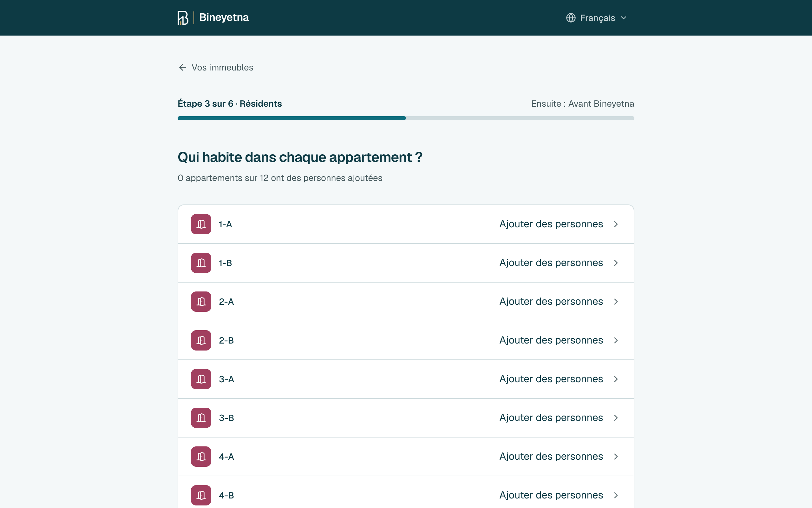The image size is (812, 508).
Task: Click the door icon for apartment 1-B
Action: [x=201, y=263]
